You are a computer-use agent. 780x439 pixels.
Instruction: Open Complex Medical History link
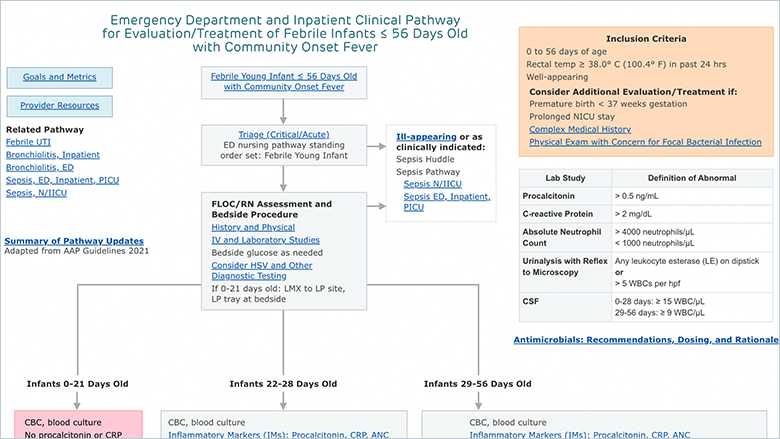[x=580, y=129]
